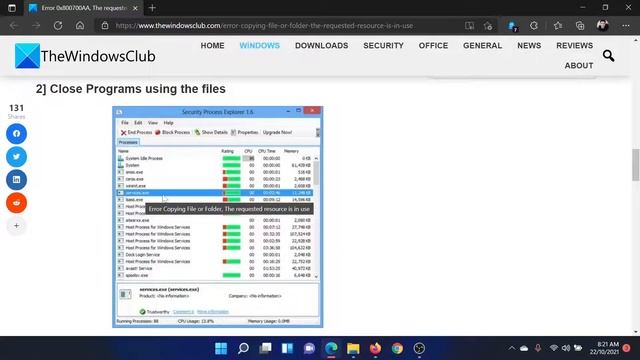
Task: Open Task View on taskbar
Action: [x=265, y=348]
